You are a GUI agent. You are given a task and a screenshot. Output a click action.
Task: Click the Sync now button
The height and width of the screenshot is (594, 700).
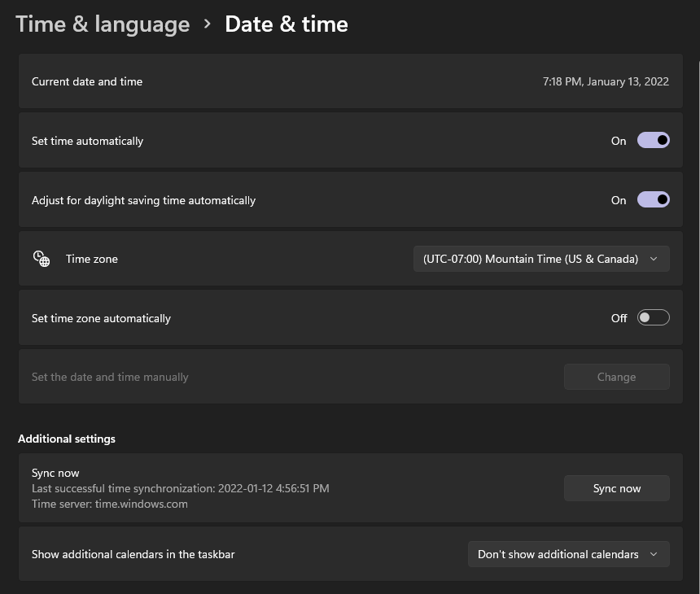[616, 488]
